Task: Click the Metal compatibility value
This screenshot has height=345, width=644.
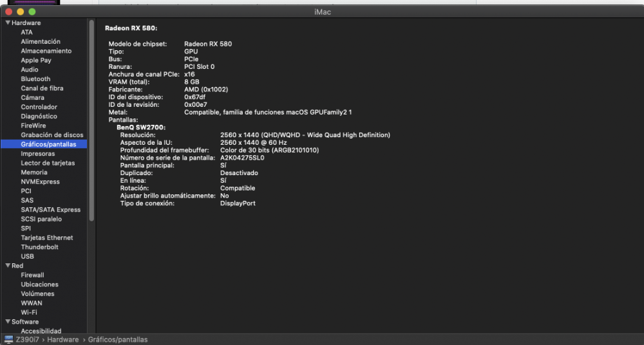Action: pyautogui.click(x=268, y=112)
